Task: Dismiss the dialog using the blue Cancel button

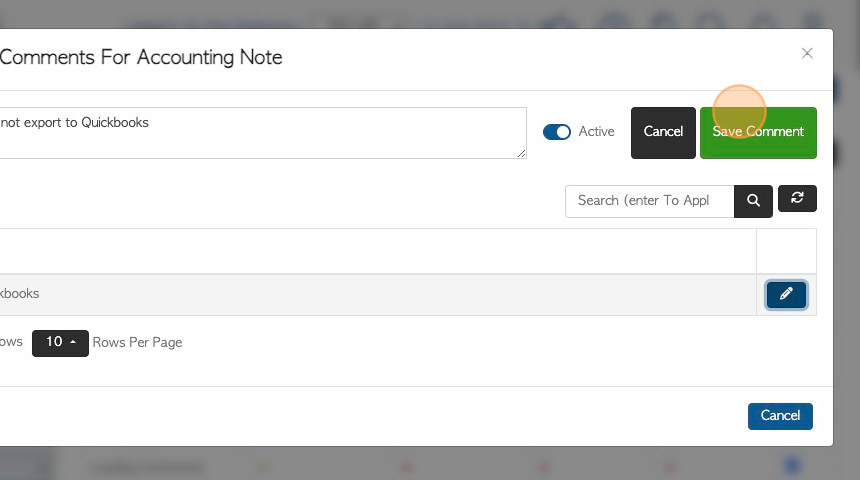Action: point(780,416)
